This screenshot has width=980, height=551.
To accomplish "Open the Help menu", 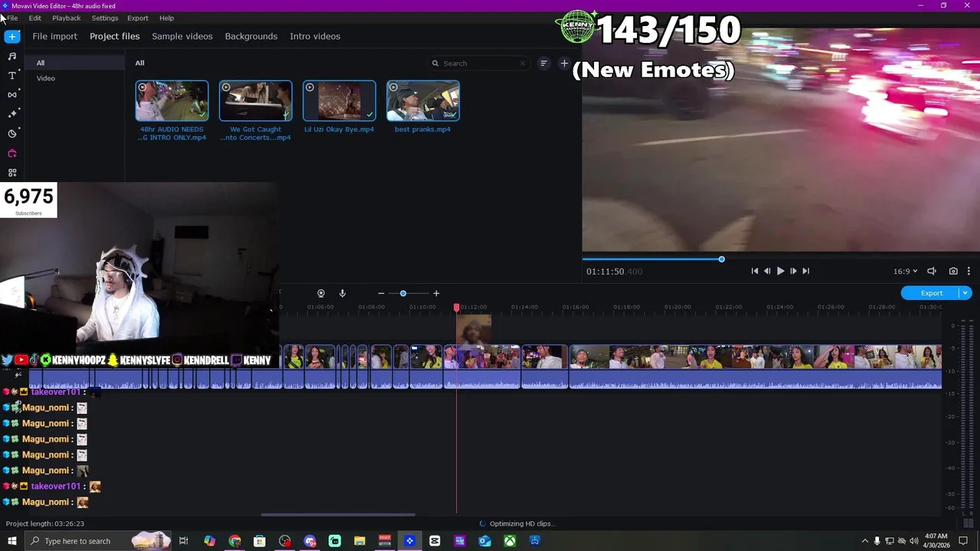I will click(x=166, y=18).
